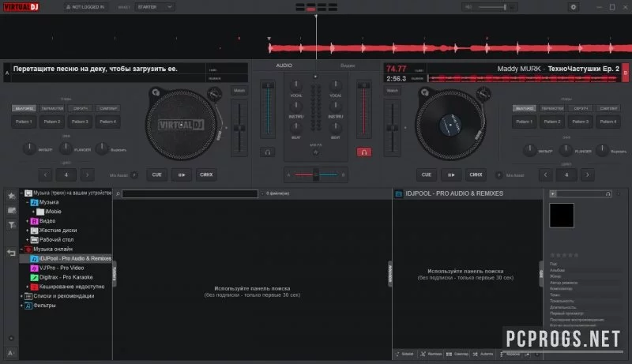
Task: Open the settings gear in the title bar
Action: [574, 7]
